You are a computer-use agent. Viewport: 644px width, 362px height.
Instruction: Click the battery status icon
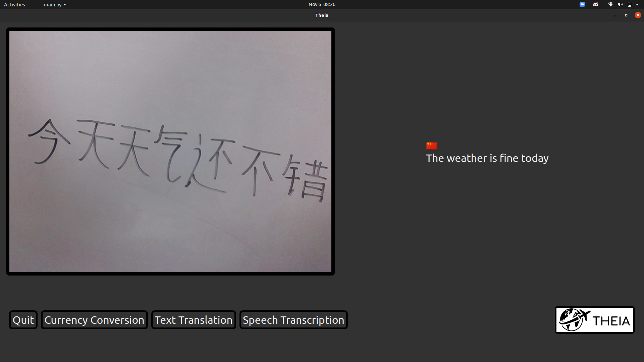point(630,4)
